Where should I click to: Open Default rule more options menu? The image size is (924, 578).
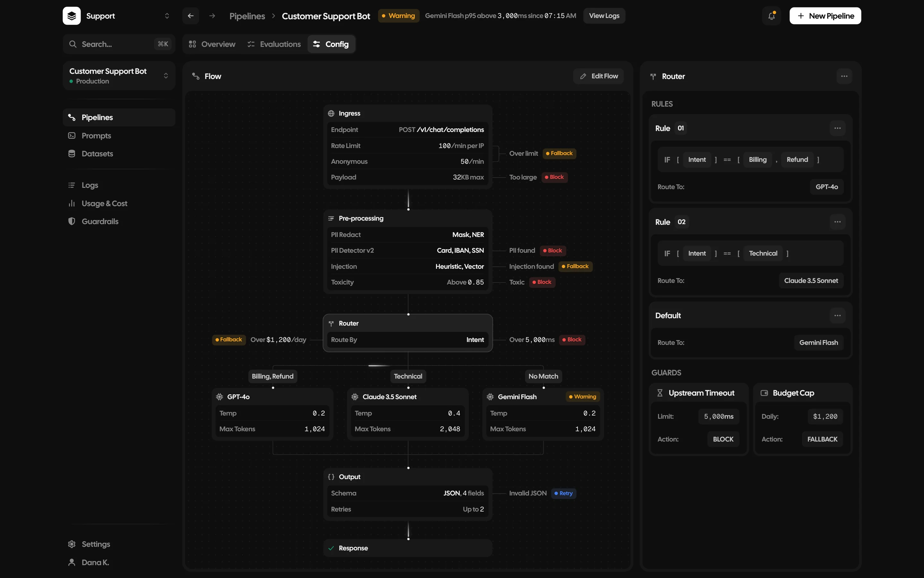point(837,315)
